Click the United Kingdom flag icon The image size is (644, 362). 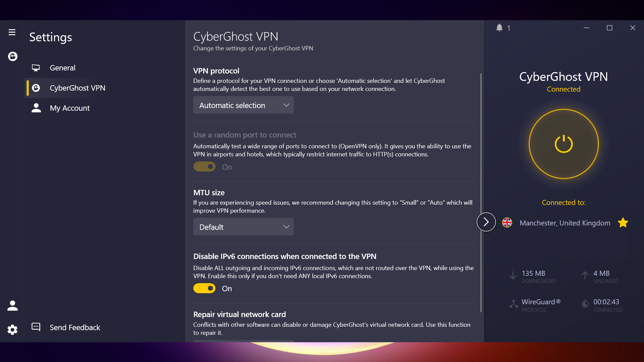(507, 222)
